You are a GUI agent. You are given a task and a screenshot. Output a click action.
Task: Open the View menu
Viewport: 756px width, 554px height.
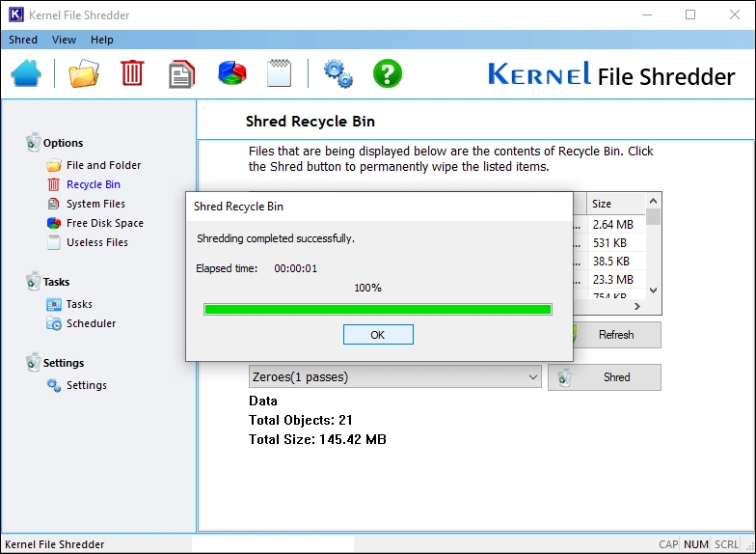[64, 40]
